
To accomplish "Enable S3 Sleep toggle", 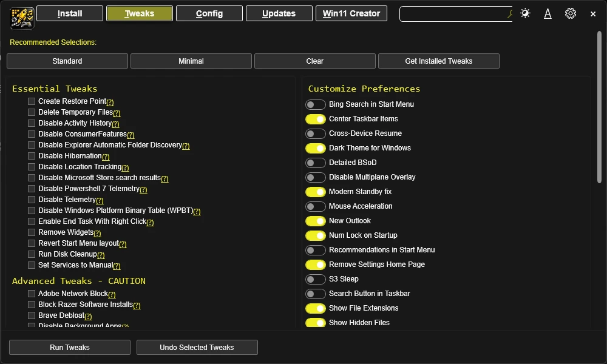I will [x=315, y=279].
